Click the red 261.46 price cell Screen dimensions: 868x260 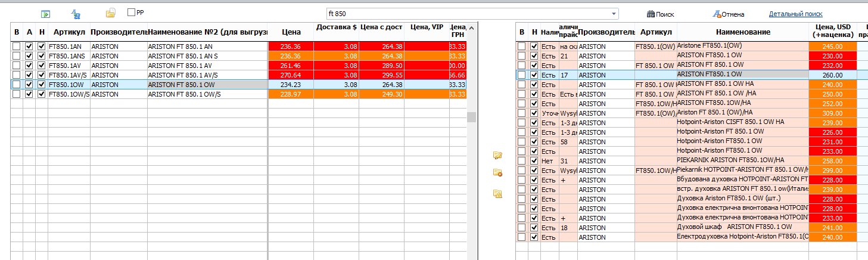coord(291,66)
